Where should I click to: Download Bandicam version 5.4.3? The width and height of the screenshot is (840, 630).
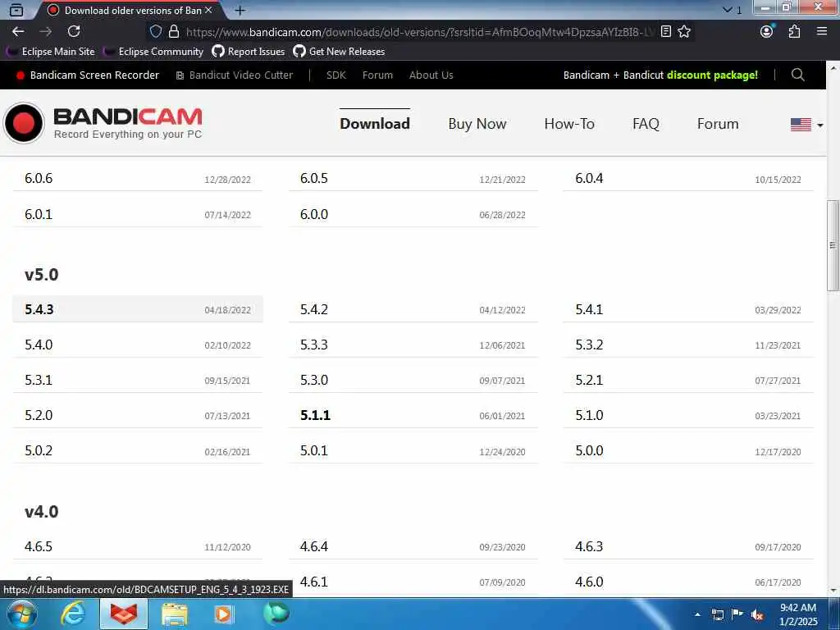pos(138,309)
